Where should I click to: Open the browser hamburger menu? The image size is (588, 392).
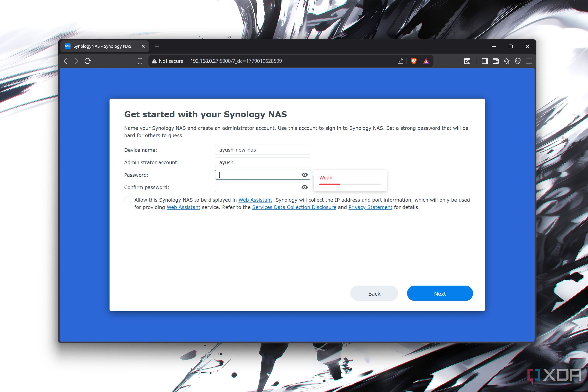click(529, 61)
